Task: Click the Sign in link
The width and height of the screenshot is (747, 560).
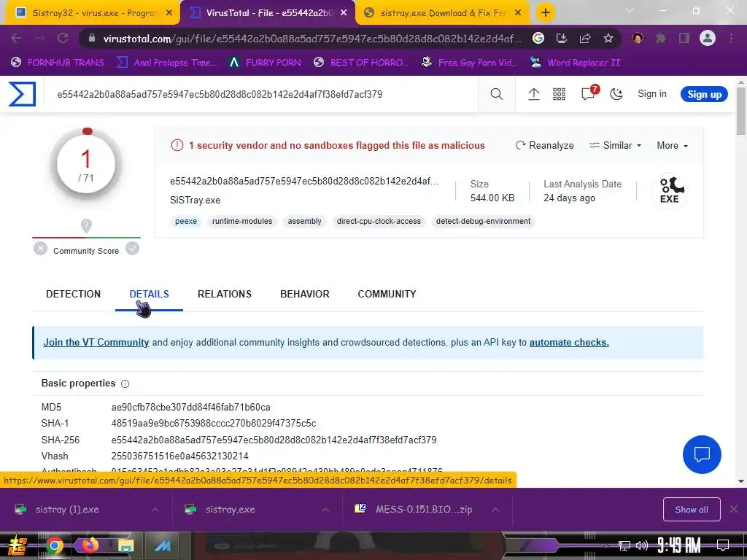Action: [651, 94]
